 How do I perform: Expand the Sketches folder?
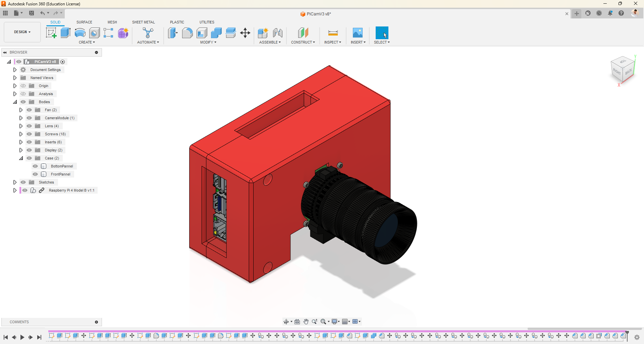pos(15,182)
